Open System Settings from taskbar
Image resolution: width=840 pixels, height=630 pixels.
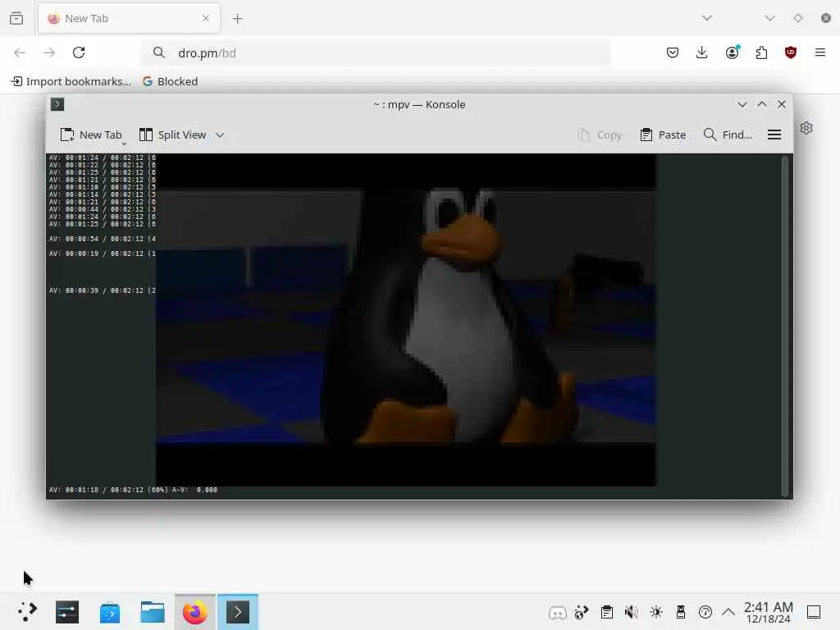coord(67,612)
